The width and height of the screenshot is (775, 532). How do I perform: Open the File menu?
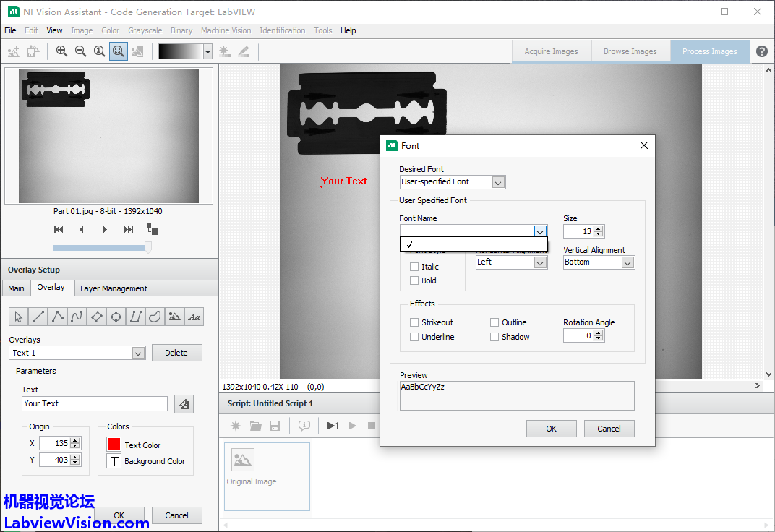point(10,30)
